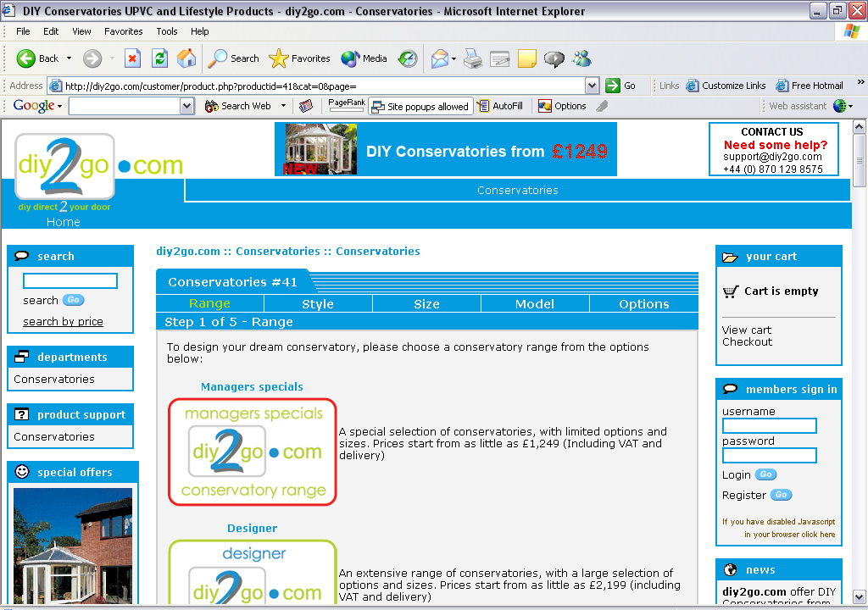Click the Search Web binoculars button
This screenshot has width=868, height=610.
pyautogui.click(x=238, y=106)
